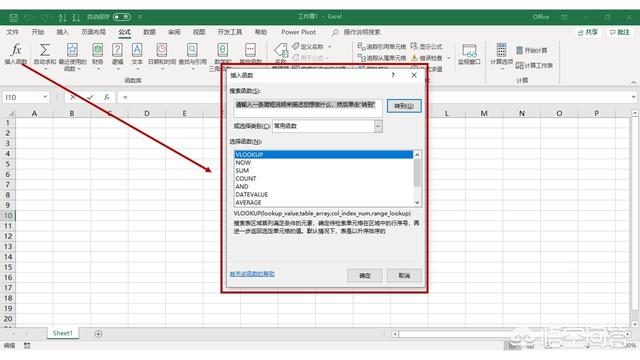Click the OK (确定) button in dialog
The width and height of the screenshot is (640, 360).
[365, 276]
